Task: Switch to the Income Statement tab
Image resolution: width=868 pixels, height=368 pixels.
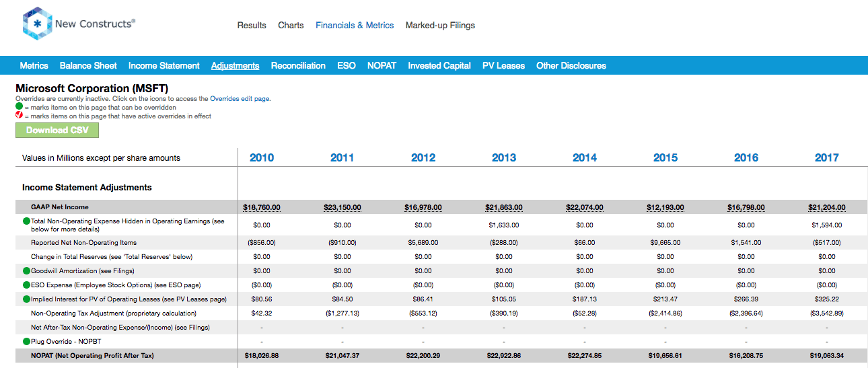Action: tap(164, 65)
